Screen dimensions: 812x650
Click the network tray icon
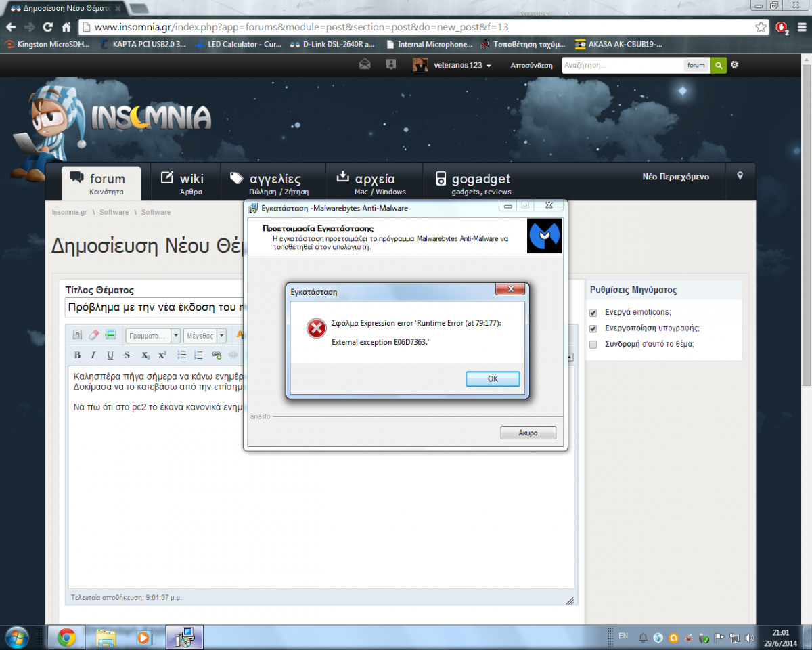click(x=734, y=638)
